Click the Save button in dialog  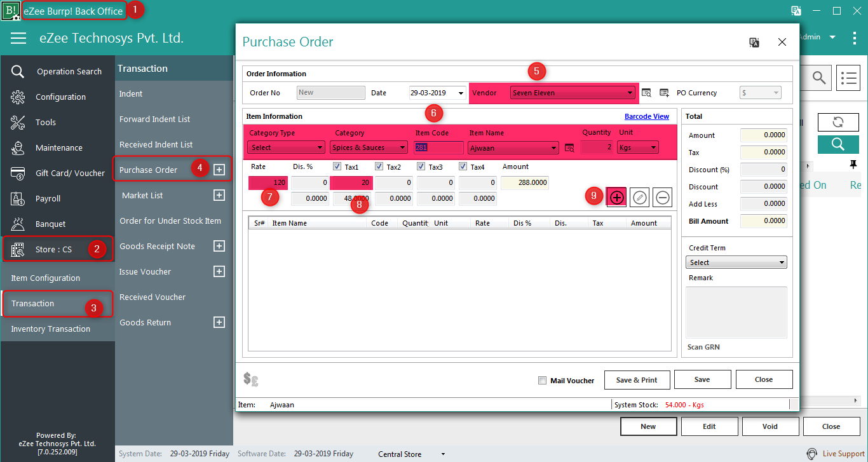pos(702,379)
